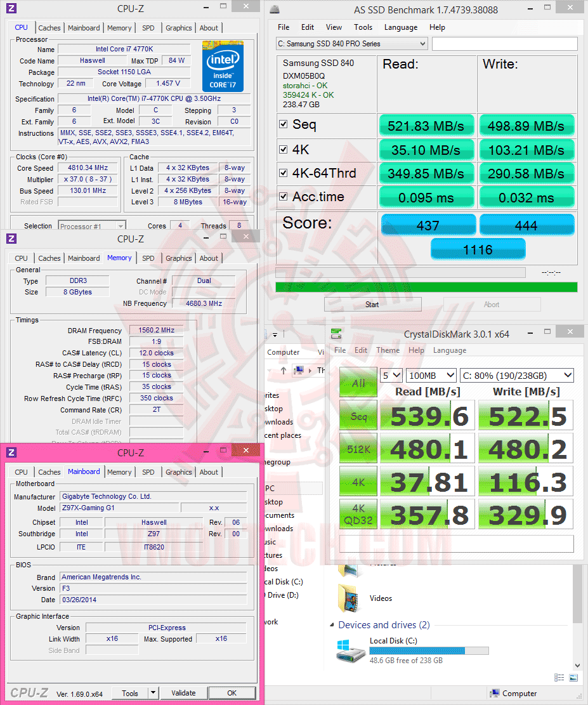The image size is (588, 705).
Task: Run the Seq test in CrystalDiskMark
Action: [358, 416]
